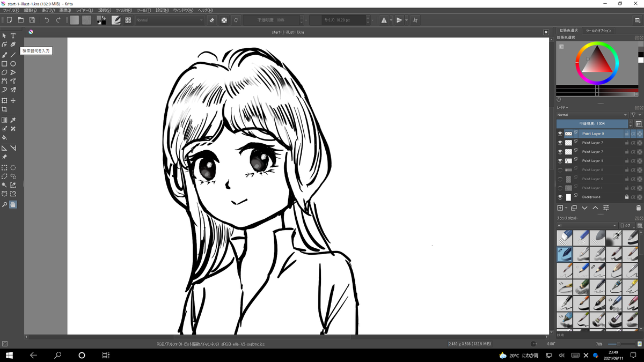
Task: Select the Pan hand tool
Action: tap(13, 204)
